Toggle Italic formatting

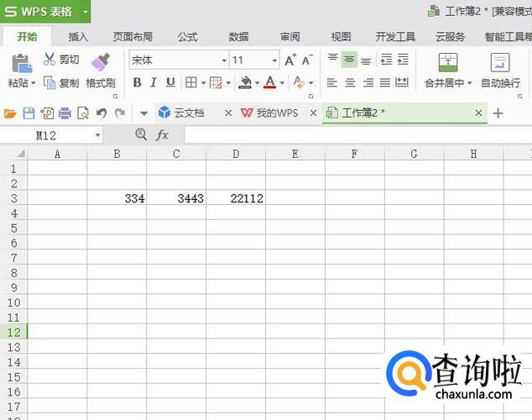(154, 82)
